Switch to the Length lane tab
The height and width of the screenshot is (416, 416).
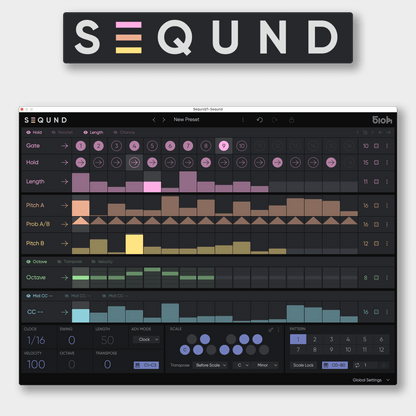(x=93, y=132)
